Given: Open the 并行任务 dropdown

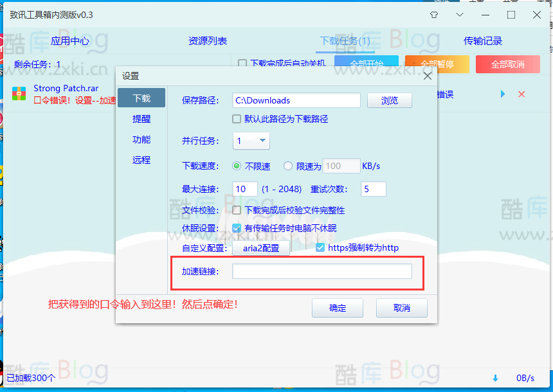Looking at the screenshot, I should pos(262,141).
